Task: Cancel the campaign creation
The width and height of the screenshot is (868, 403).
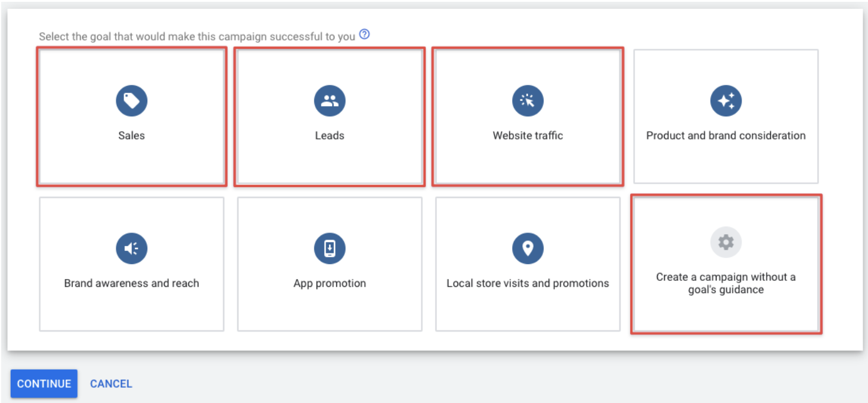Action: [x=111, y=383]
